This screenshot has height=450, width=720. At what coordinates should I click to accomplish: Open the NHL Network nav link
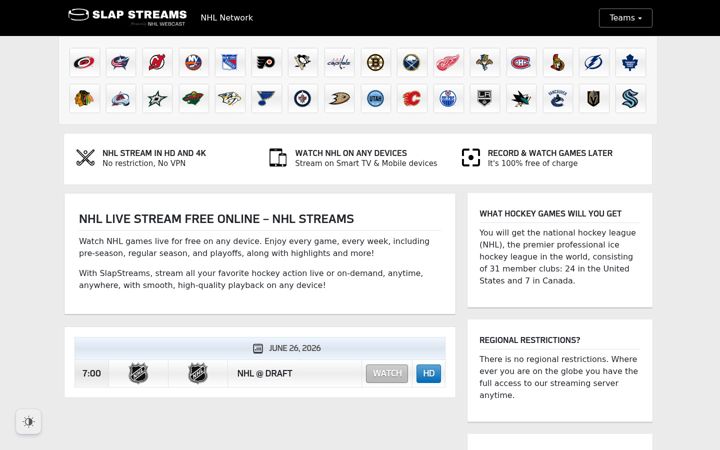(227, 18)
